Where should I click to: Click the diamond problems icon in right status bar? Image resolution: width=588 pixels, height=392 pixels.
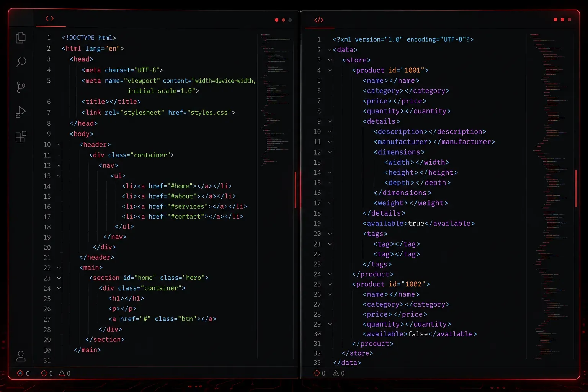click(x=317, y=373)
